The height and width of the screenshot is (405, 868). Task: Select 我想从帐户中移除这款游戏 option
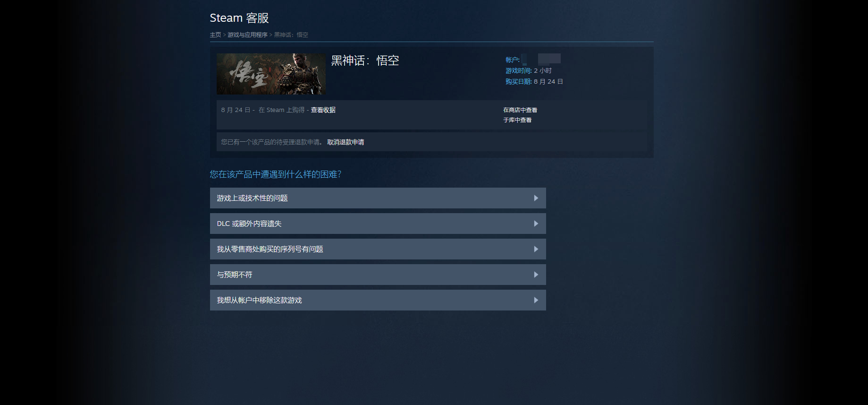click(259, 300)
